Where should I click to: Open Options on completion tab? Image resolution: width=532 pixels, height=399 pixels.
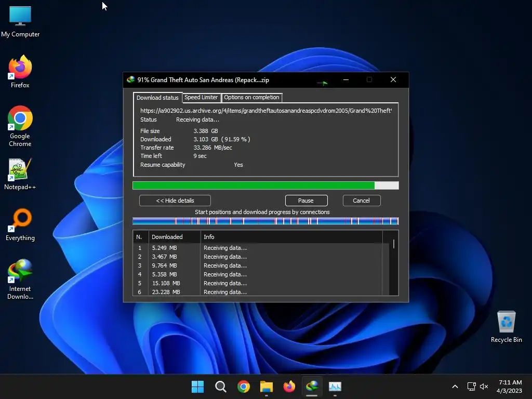tap(251, 97)
